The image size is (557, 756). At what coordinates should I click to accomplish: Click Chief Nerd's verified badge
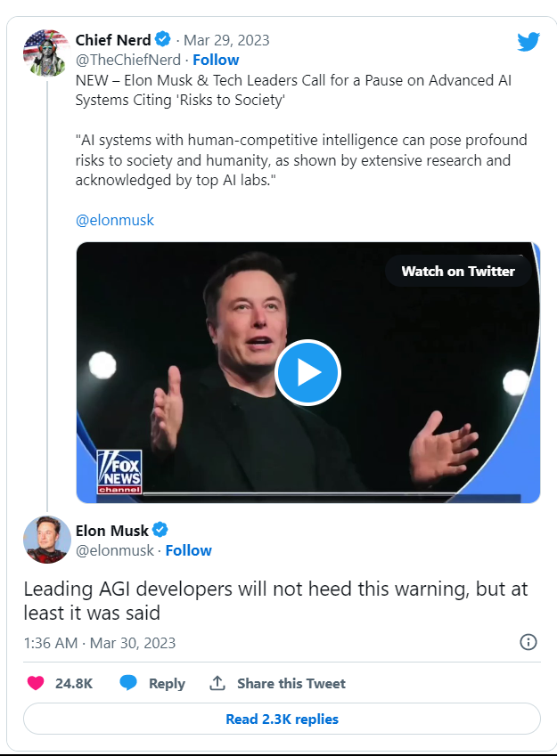point(163,40)
